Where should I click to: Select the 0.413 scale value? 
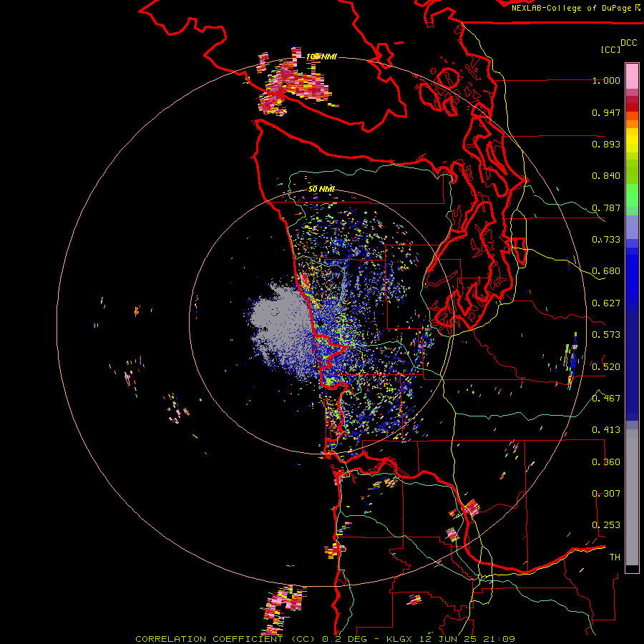606,430
